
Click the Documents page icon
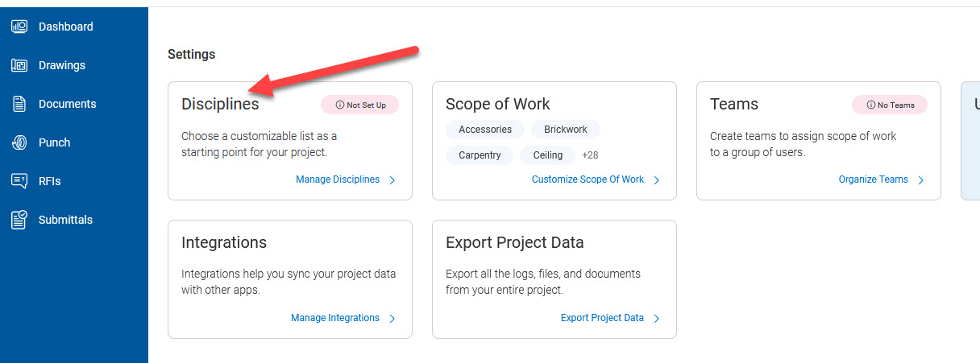pos(19,104)
